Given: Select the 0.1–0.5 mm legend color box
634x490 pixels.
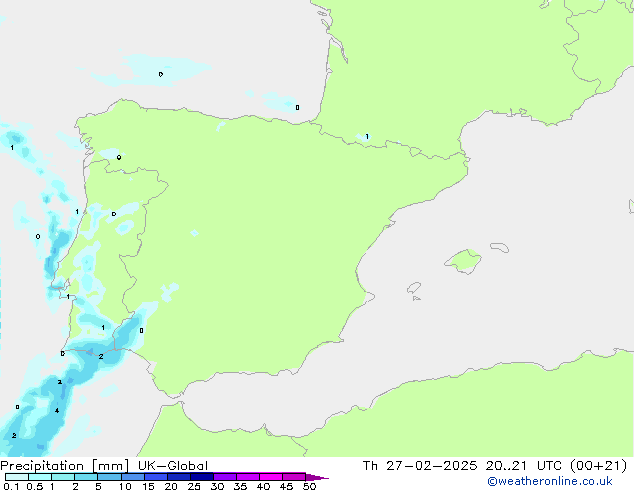Looking at the screenshot, I should 17,477.
